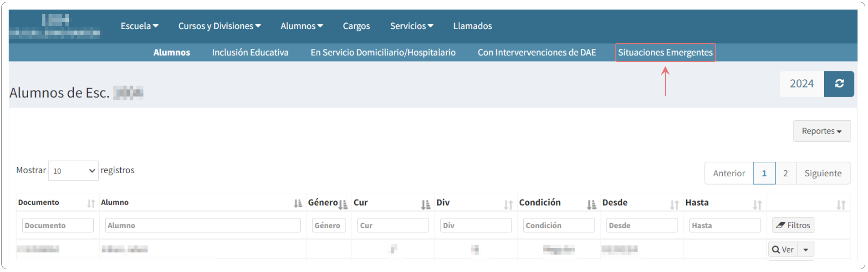Viewport: 868px width, 272px height.
Task: Switch to Situaciones Emergentes tab
Action: coord(665,52)
